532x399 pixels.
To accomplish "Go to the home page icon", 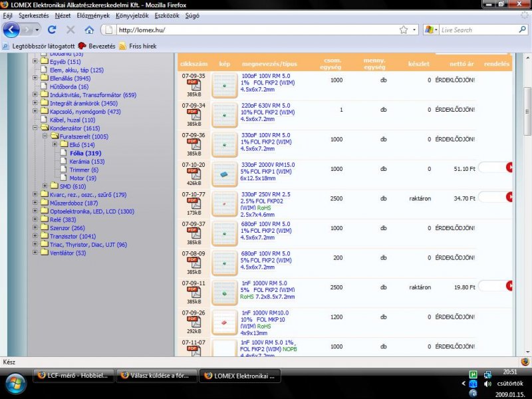I will 89,30.
